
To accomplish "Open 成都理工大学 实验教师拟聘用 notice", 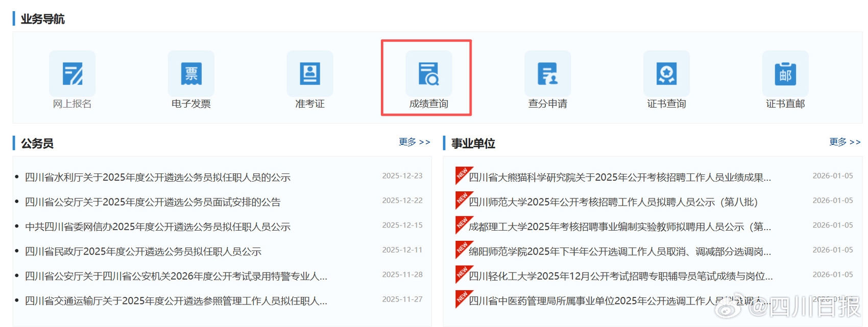I will pos(619,227).
